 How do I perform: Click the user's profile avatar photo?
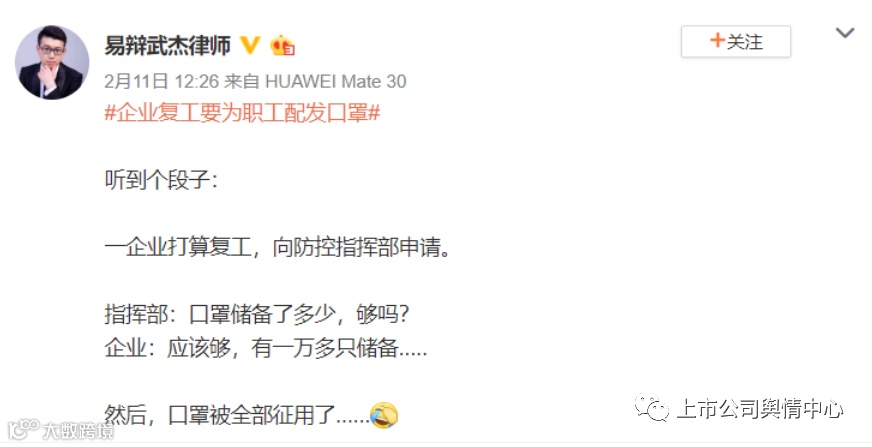click(x=52, y=62)
